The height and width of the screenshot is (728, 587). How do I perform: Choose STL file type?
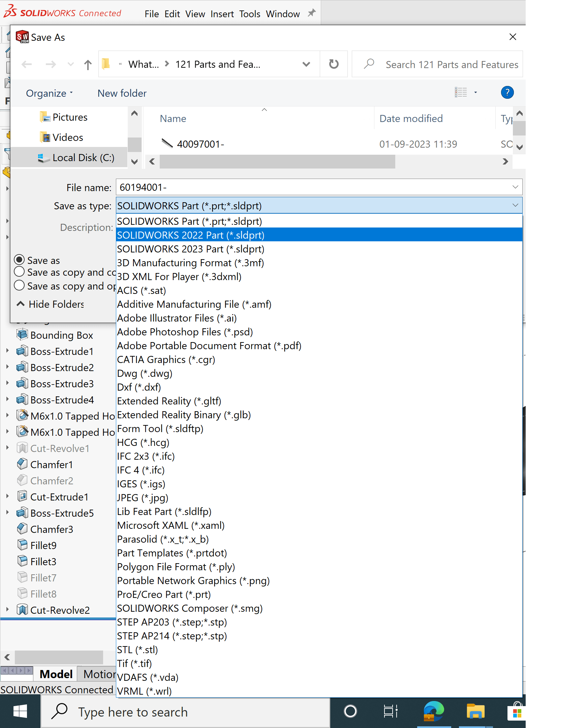(x=319, y=649)
